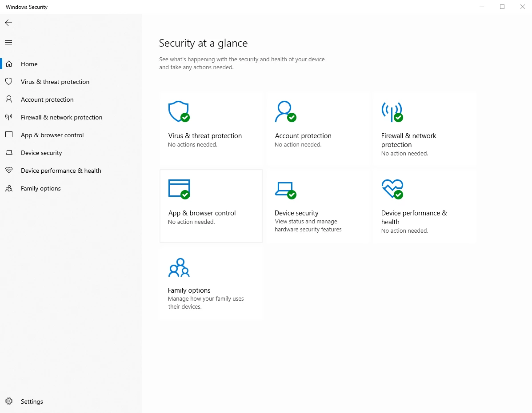Screen dimensions: 532x413
Task: Click the large shield icon on Virus tile
Action: tap(179, 111)
